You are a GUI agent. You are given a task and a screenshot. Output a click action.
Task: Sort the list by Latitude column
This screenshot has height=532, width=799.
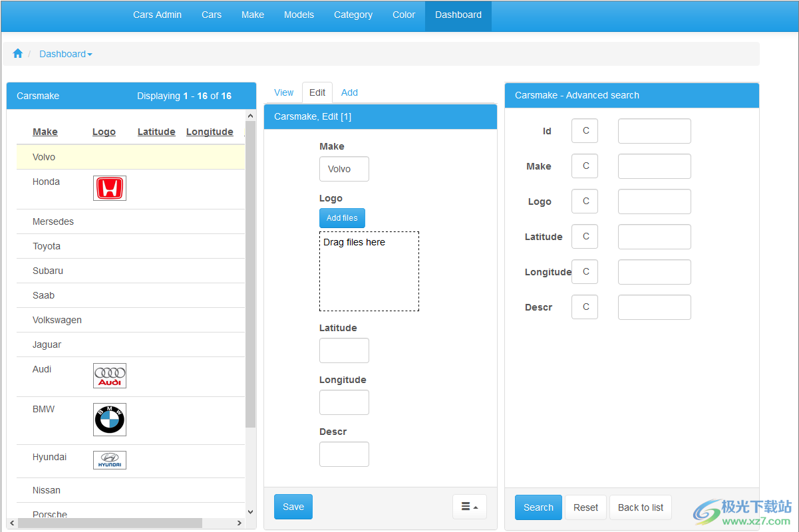click(x=156, y=132)
